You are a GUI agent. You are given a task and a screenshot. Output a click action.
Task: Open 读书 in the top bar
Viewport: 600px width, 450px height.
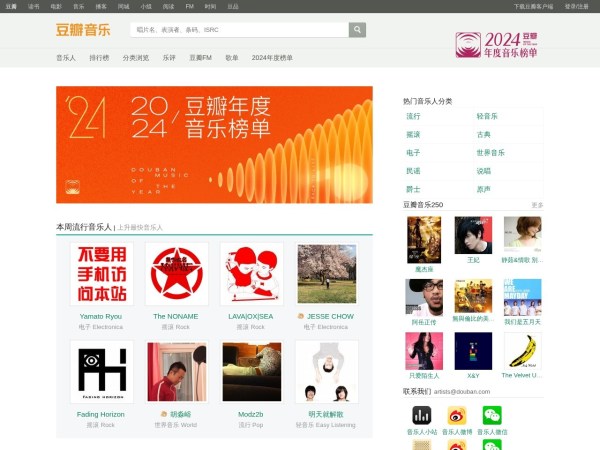[34, 7]
